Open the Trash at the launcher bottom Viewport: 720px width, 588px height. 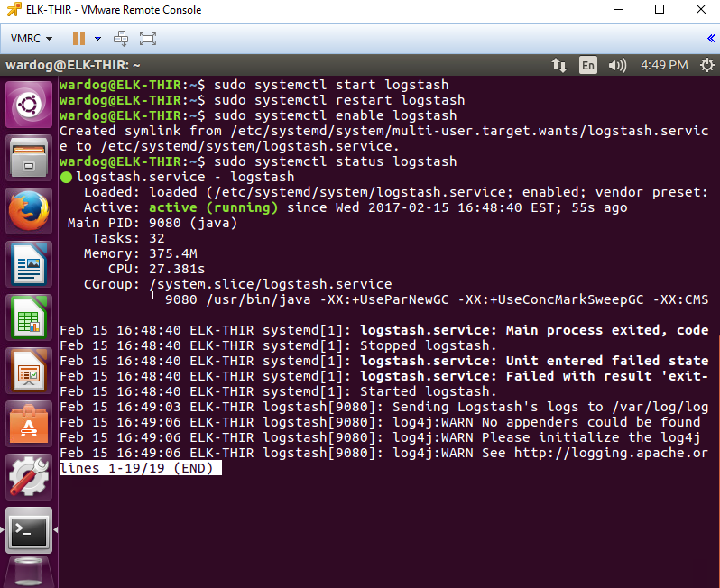(x=29, y=574)
